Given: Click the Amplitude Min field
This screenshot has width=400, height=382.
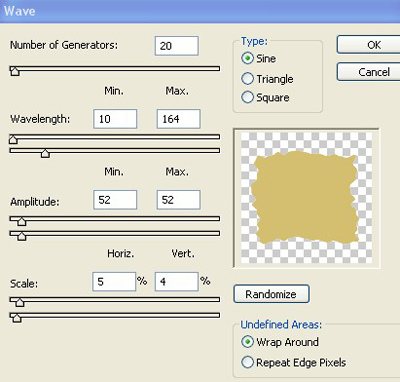Looking at the screenshot, I should pos(115,200).
